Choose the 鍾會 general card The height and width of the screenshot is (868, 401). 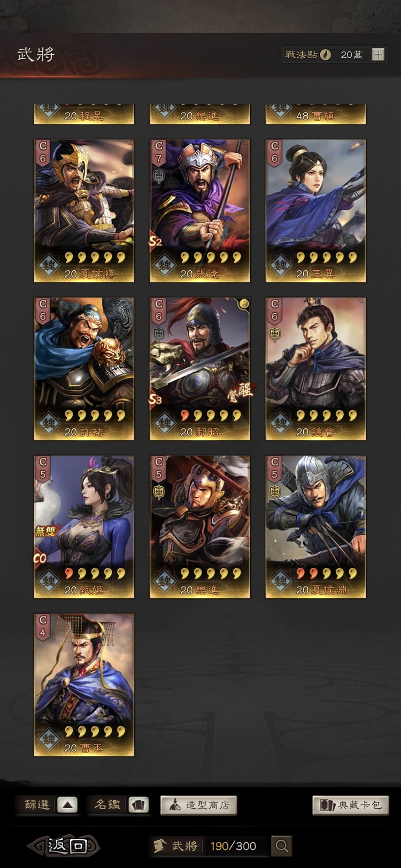pos(315,369)
